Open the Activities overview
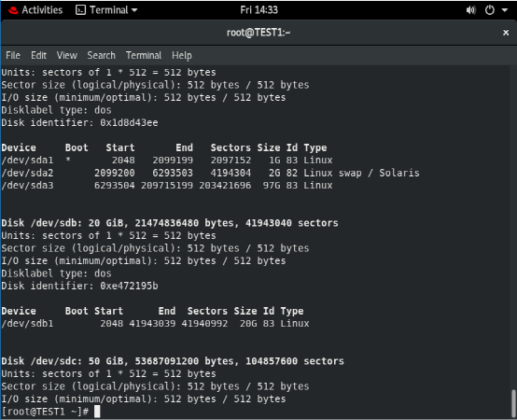The width and height of the screenshot is (517, 420). [42, 10]
